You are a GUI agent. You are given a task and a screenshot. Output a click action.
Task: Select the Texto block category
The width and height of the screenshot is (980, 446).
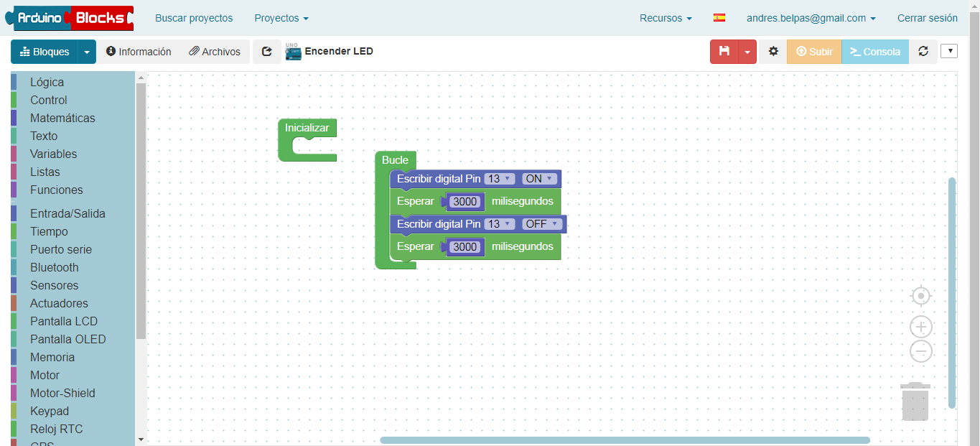pos(73,136)
